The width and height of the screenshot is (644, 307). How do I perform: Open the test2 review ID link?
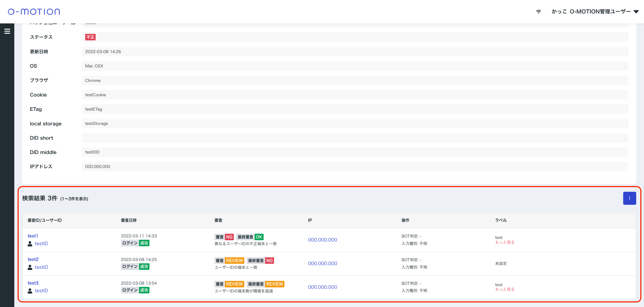33,259
